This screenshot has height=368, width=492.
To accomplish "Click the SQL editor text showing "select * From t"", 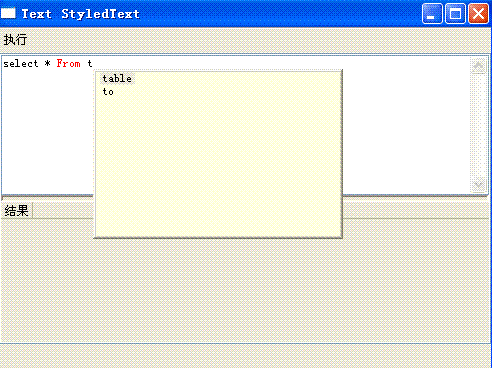I will 48,63.
